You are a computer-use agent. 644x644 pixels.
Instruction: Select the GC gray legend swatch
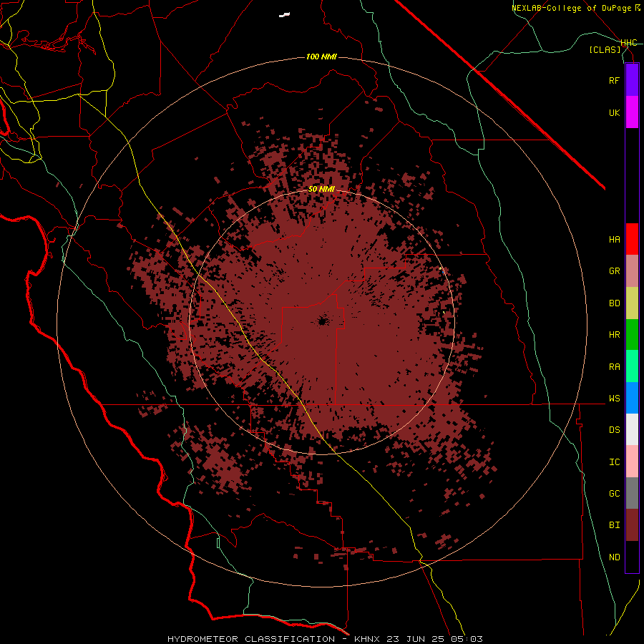click(632, 493)
